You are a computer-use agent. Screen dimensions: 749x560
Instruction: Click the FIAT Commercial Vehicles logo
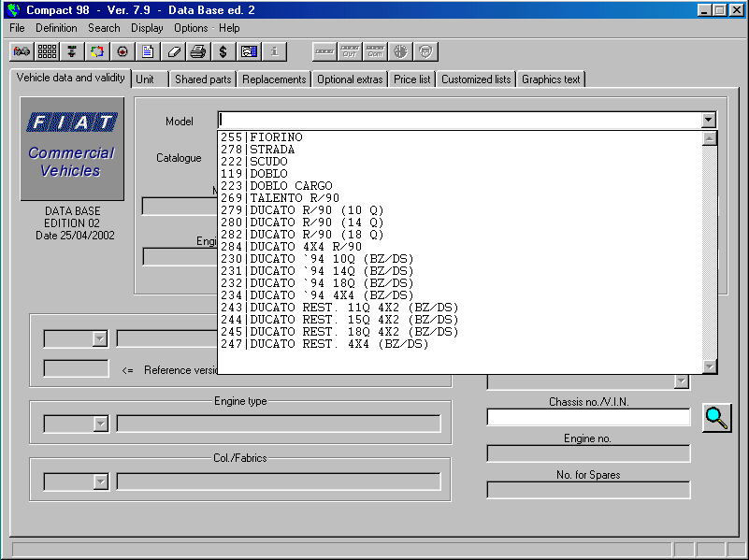[x=72, y=149]
